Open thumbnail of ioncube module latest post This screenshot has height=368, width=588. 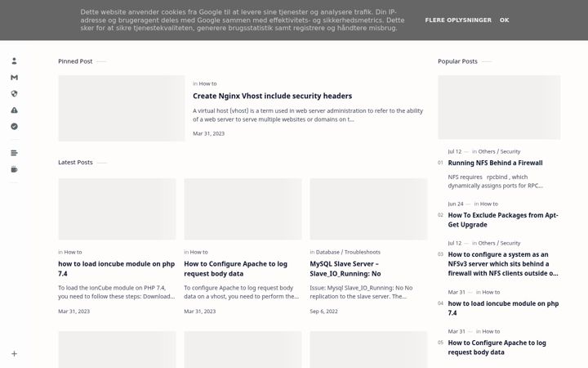coord(117,209)
